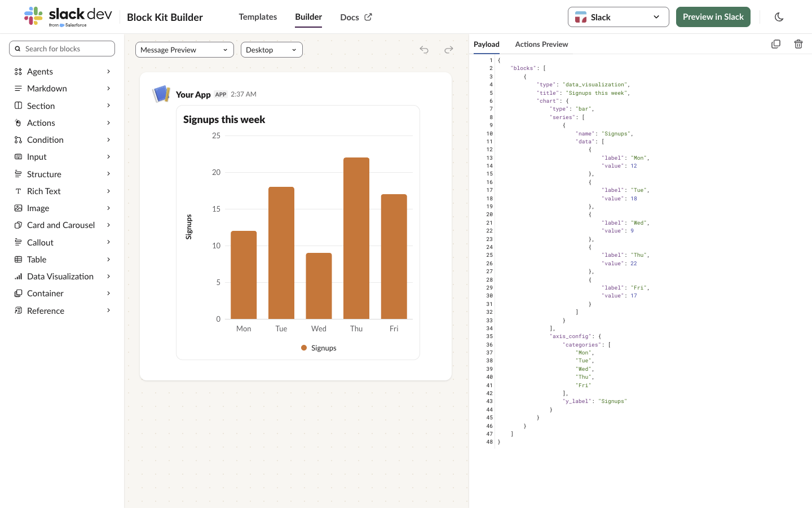
Task: Click the "y_label" line in payload
Action: [x=596, y=401]
